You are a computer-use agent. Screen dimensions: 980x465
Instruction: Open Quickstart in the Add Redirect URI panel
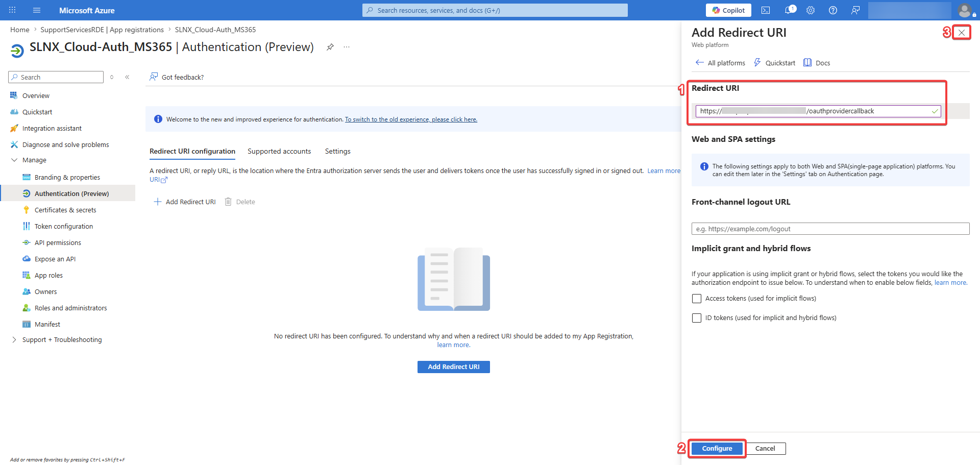tap(774, 63)
